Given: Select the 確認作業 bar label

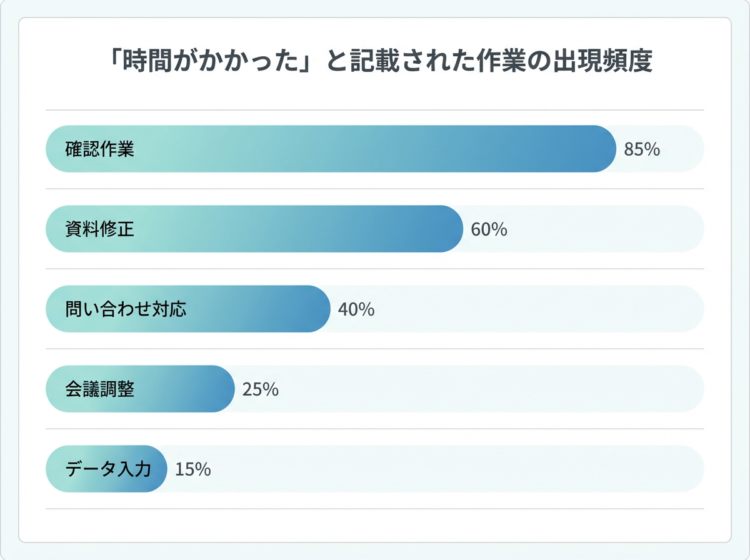Looking at the screenshot, I should (100, 149).
